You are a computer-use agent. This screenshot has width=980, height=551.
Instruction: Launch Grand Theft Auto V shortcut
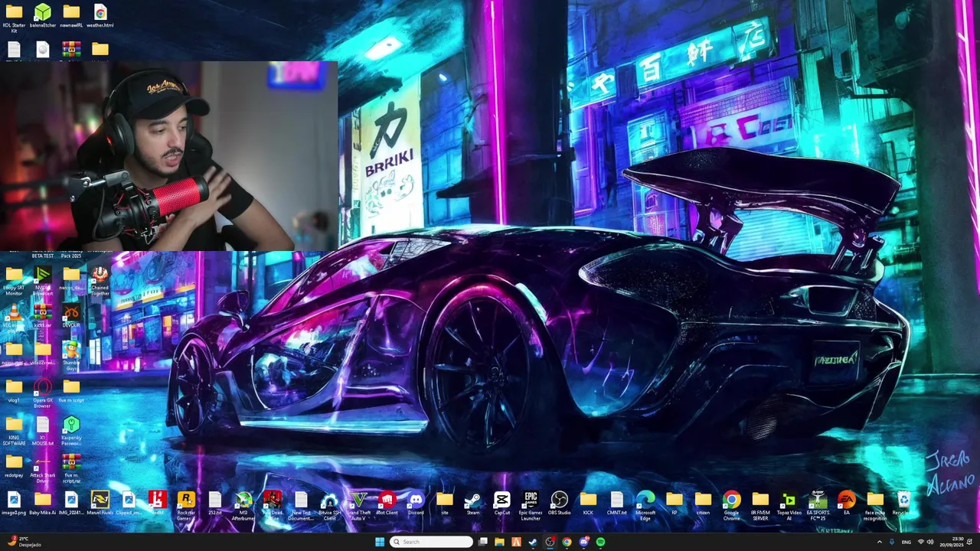[x=358, y=505]
